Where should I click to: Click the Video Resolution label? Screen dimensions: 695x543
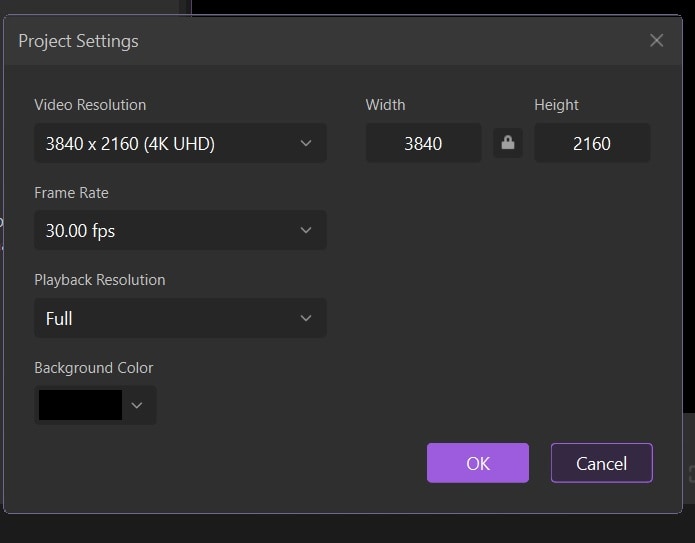(x=90, y=105)
